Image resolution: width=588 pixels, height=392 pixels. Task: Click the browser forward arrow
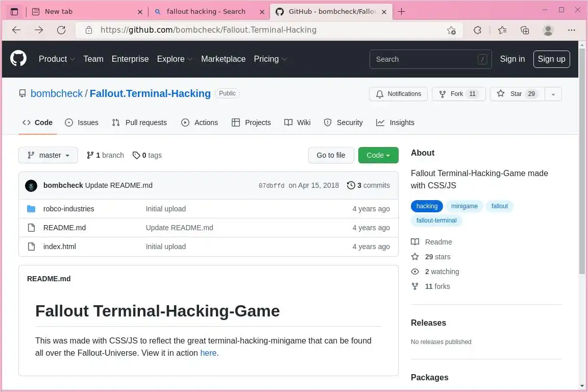click(39, 30)
